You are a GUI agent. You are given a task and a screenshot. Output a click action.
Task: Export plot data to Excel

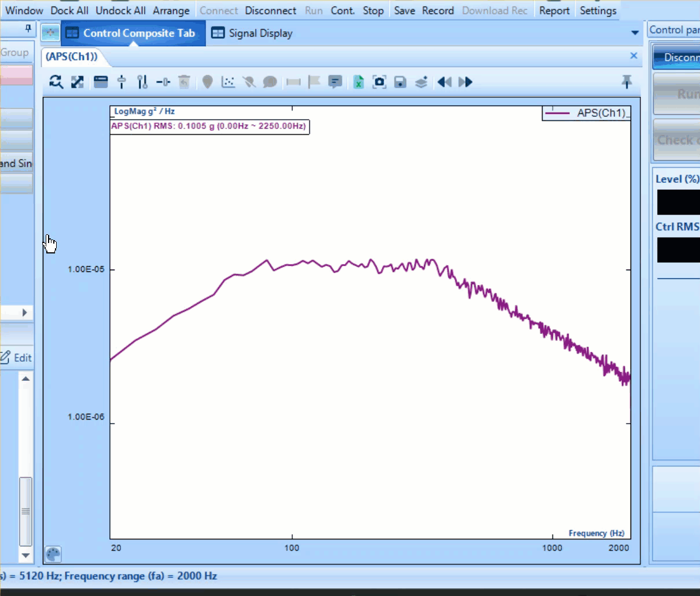point(358,82)
